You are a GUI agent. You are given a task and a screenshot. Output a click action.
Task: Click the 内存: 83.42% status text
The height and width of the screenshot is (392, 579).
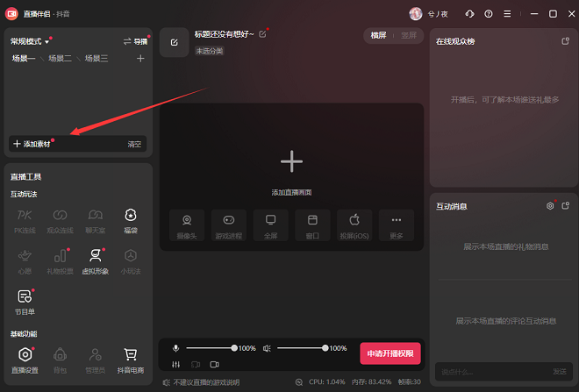pos(371,382)
